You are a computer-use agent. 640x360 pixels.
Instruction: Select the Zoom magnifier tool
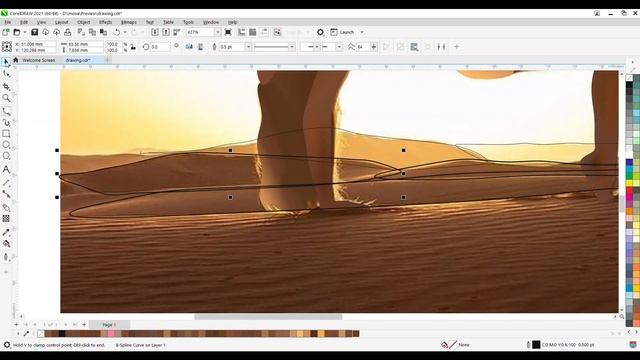(x=6, y=98)
